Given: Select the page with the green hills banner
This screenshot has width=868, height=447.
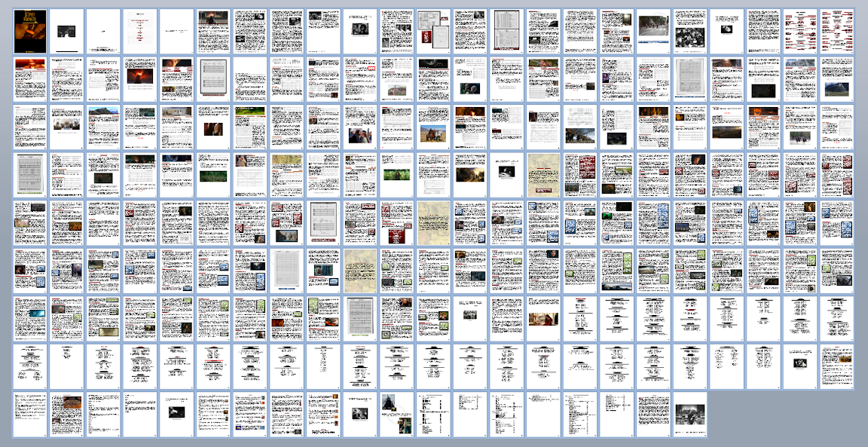Looking at the screenshot, I should pyautogui.click(x=249, y=127).
